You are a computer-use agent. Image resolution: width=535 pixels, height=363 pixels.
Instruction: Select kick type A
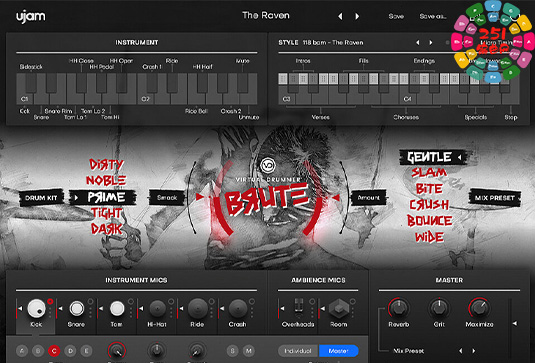(22, 351)
